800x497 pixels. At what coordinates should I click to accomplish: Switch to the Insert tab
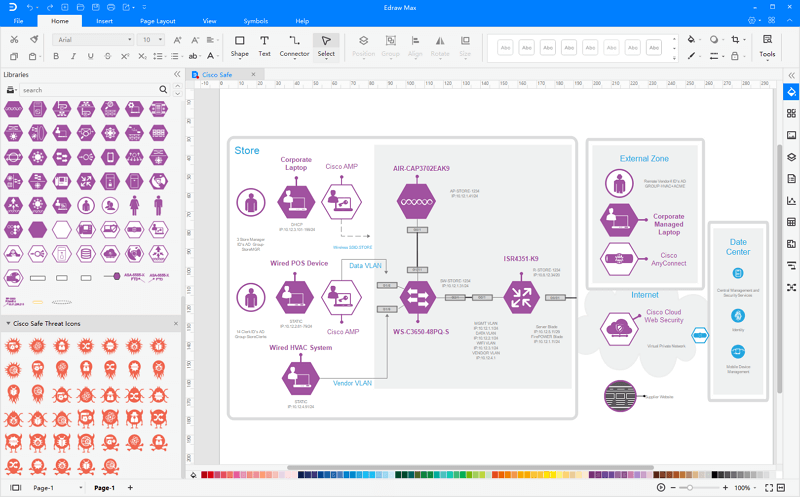point(105,21)
